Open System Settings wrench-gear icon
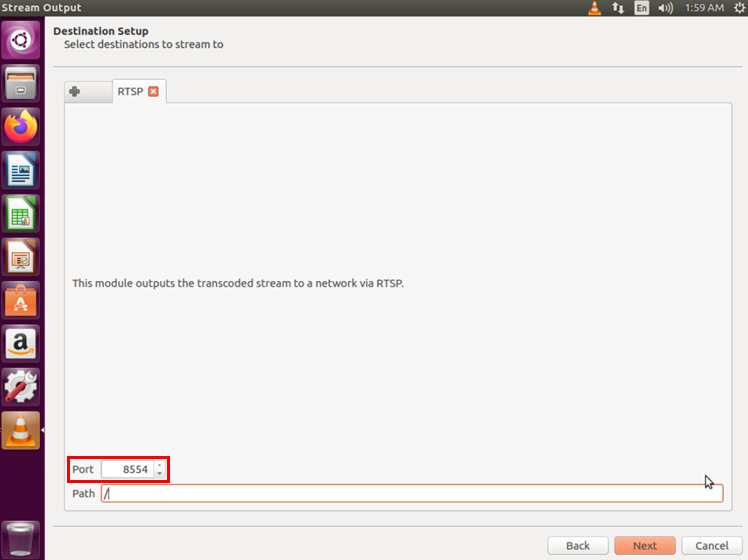 [21, 387]
